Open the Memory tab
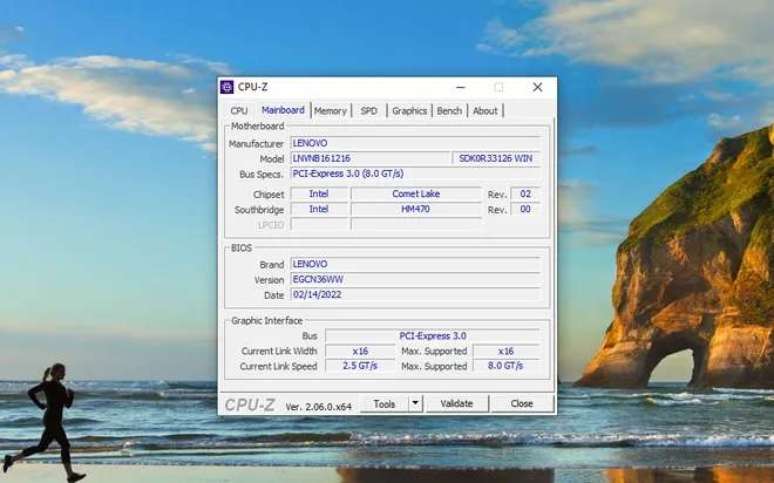The width and height of the screenshot is (774, 483). point(330,111)
